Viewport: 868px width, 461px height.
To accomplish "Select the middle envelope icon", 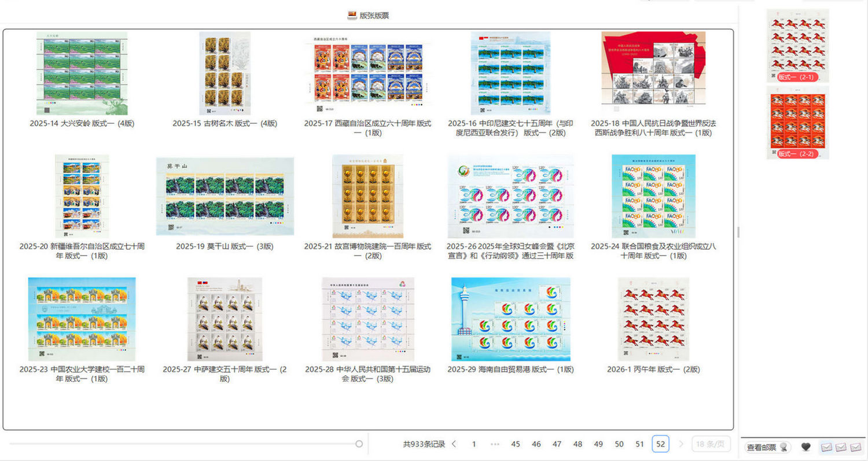I will pyautogui.click(x=841, y=447).
